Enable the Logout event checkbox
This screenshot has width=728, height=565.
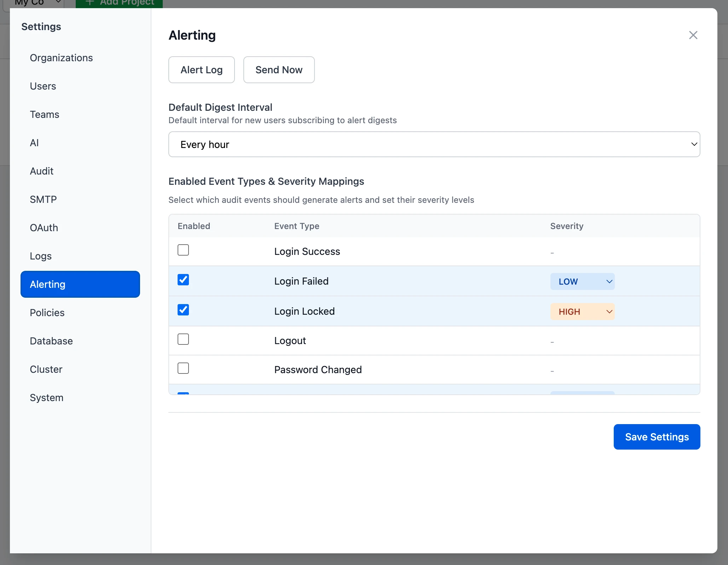click(x=183, y=339)
